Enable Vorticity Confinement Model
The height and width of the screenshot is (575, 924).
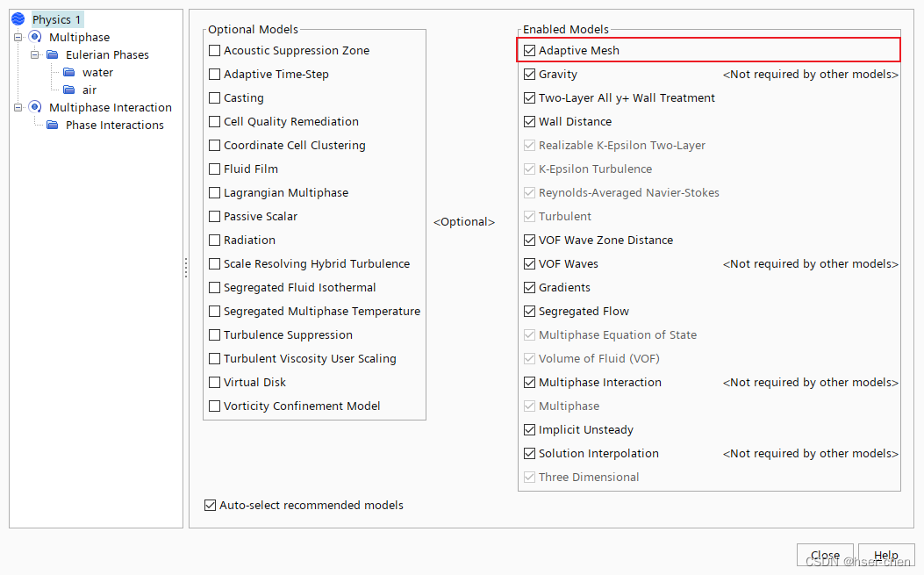click(214, 406)
